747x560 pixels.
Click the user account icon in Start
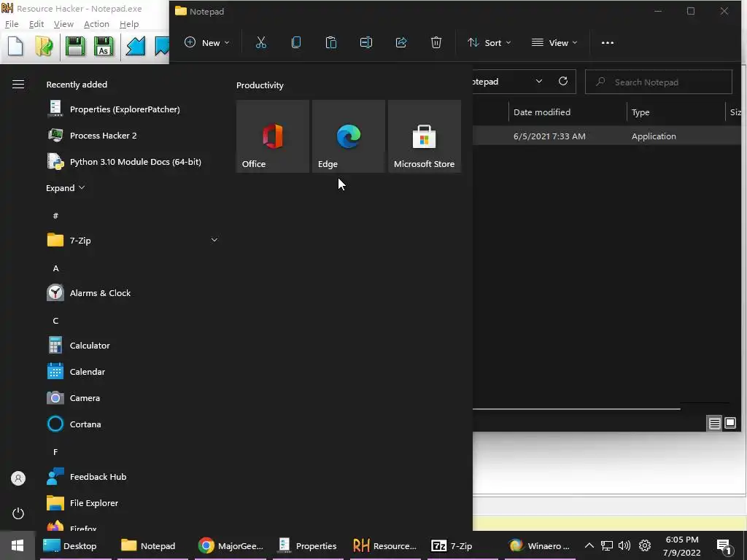point(18,478)
